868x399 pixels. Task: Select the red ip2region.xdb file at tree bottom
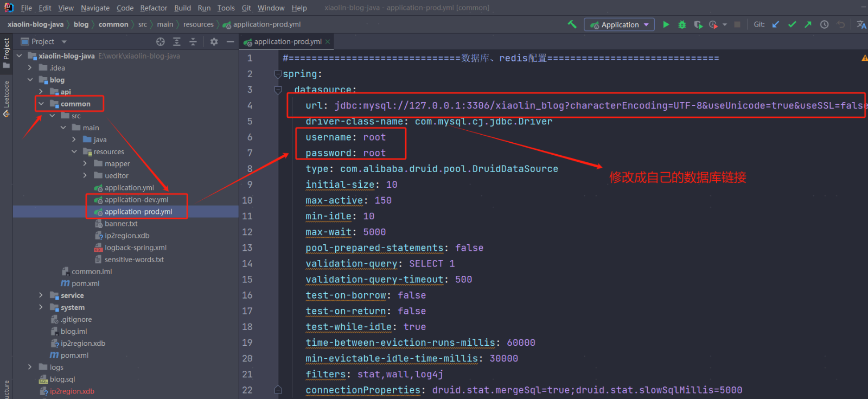[x=72, y=391]
